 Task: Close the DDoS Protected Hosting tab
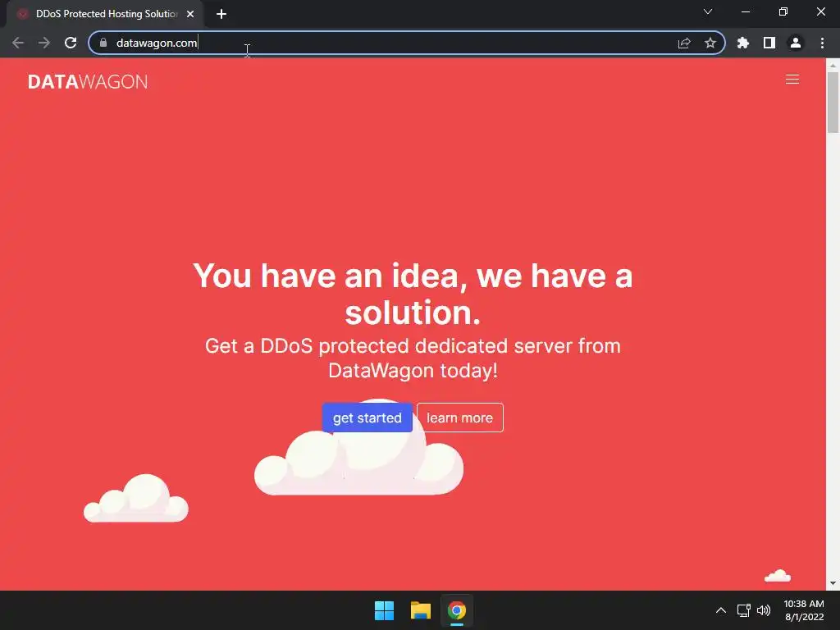pyautogui.click(x=190, y=14)
